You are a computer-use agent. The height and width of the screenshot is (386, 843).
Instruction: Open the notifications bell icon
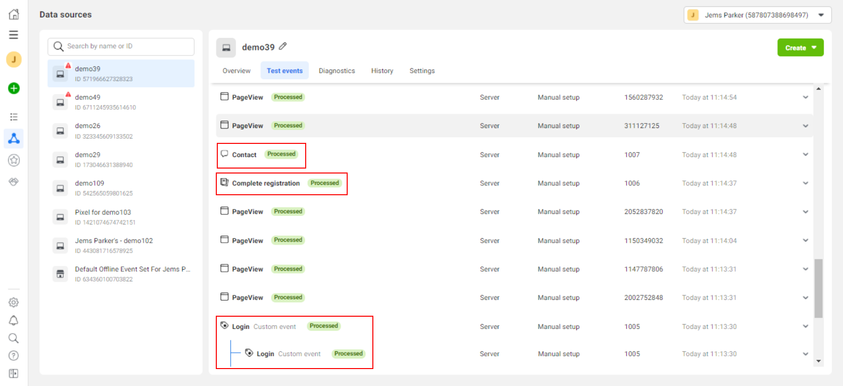(14, 320)
